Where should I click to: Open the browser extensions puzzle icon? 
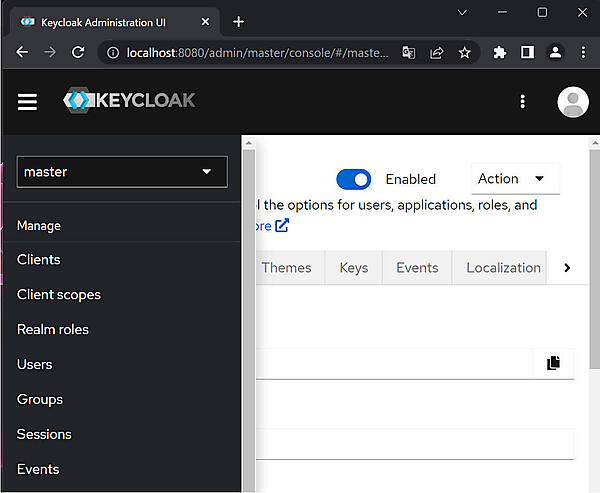coord(499,52)
